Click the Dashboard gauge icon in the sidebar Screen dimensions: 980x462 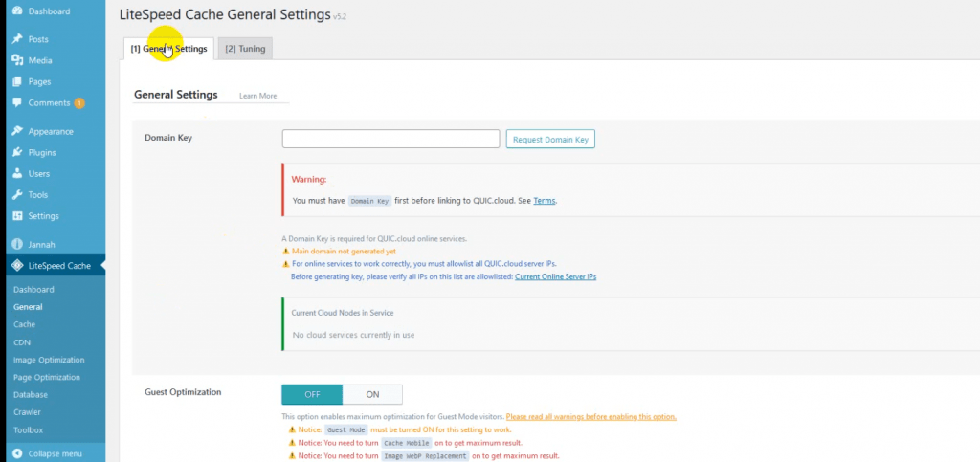pos(17,11)
